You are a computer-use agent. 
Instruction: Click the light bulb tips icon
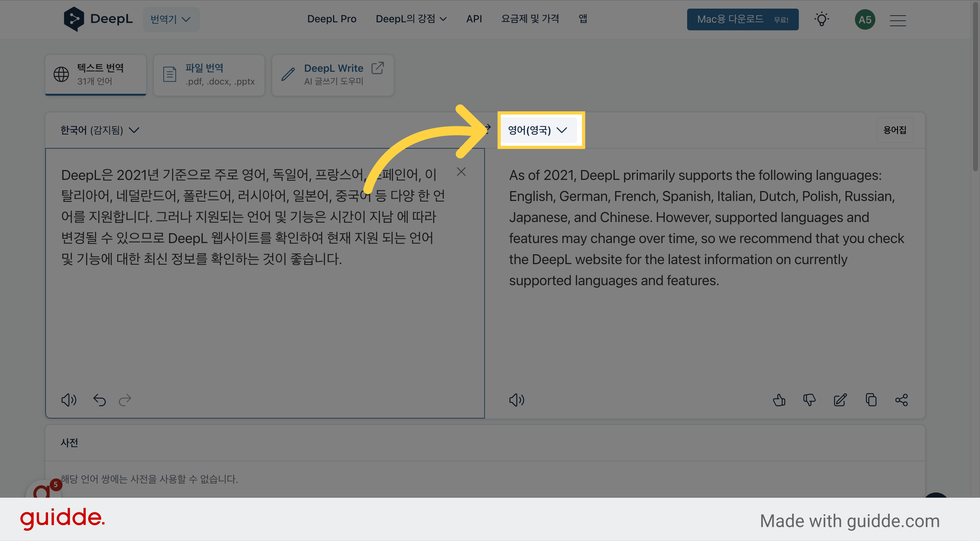[x=821, y=19]
